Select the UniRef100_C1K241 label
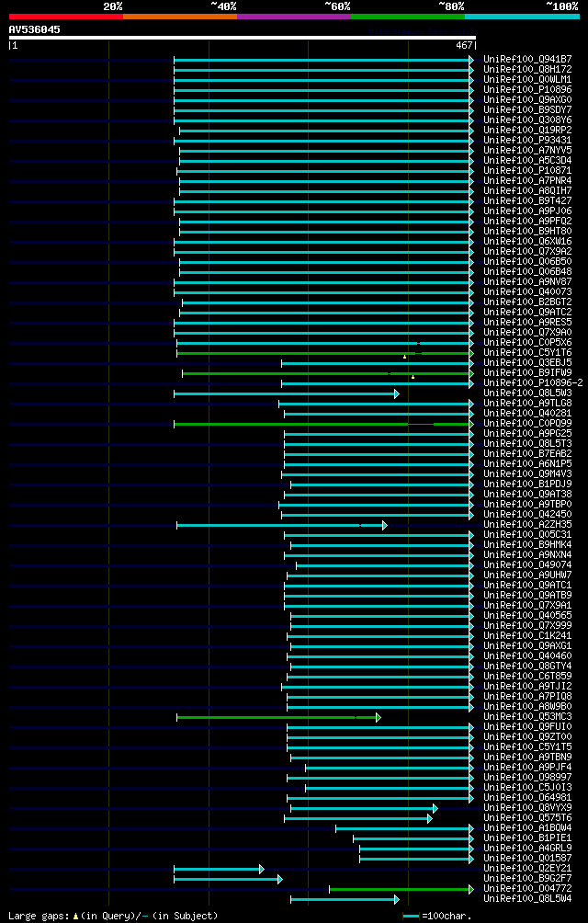 527,636
